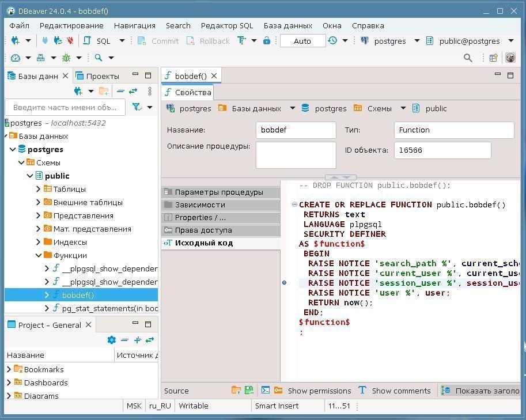Click the dashboard gauge icon

point(16,58)
